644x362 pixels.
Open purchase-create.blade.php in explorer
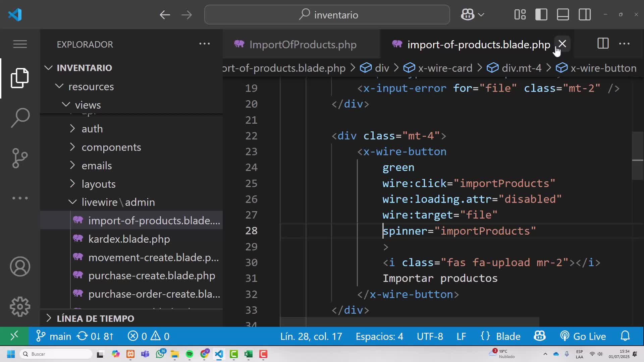pyautogui.click(x=131, y=276)
